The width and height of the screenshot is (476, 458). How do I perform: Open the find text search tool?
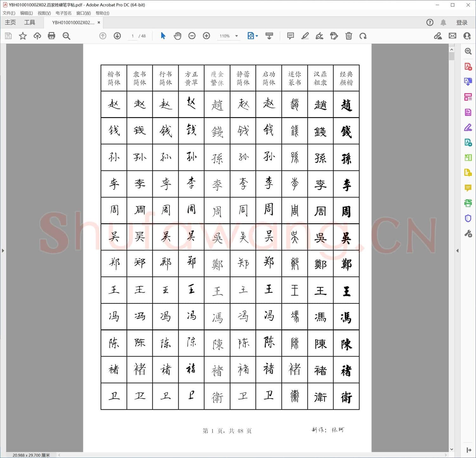[x=66, y=36]
